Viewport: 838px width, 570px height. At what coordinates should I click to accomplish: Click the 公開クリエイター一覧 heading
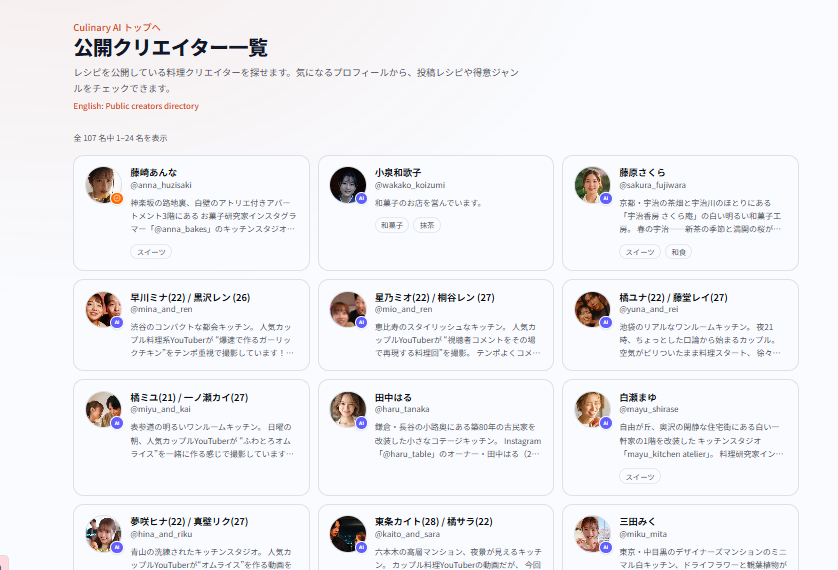coord(170,48)
